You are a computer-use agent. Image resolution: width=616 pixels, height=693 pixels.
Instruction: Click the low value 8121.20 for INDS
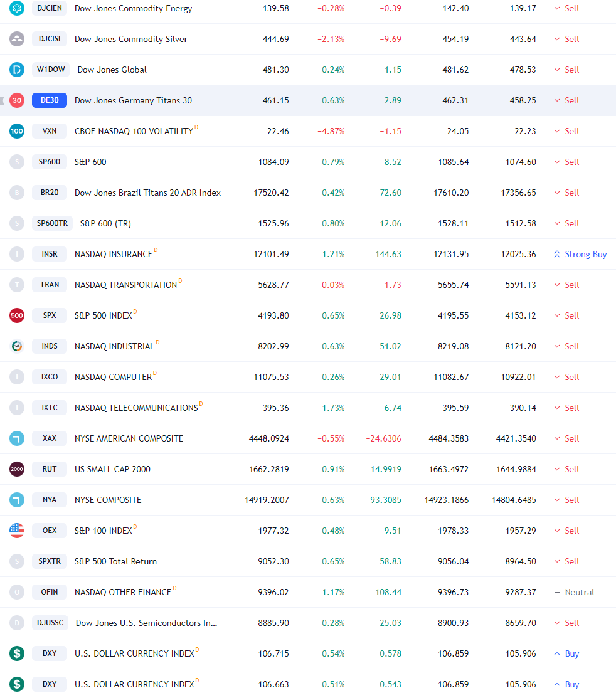(521, 346)
